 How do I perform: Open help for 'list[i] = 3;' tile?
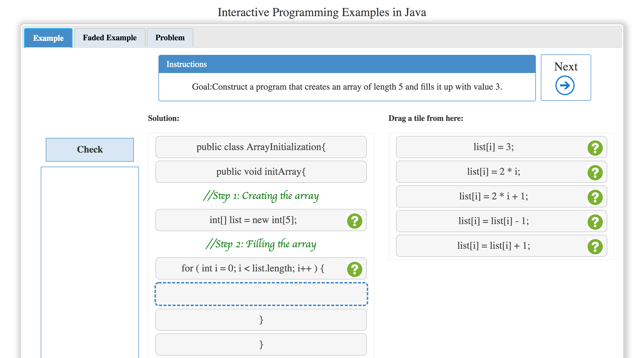point(595,148)
